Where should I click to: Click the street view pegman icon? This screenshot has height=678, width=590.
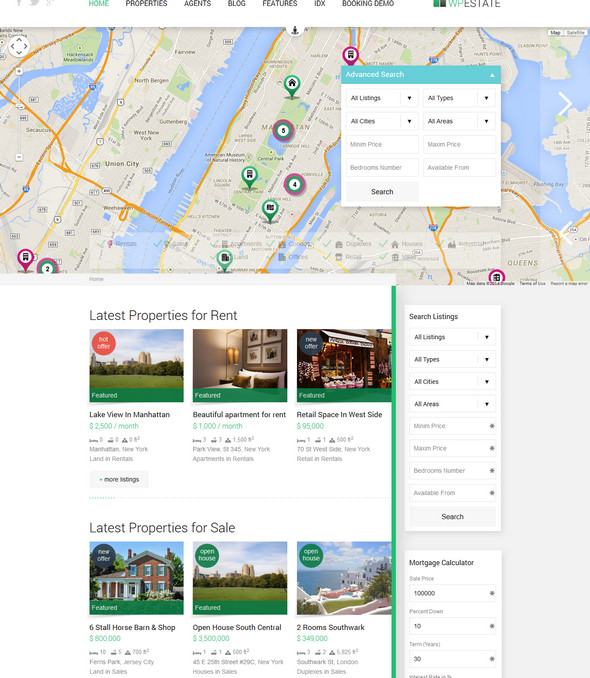(x=295, y=30)
